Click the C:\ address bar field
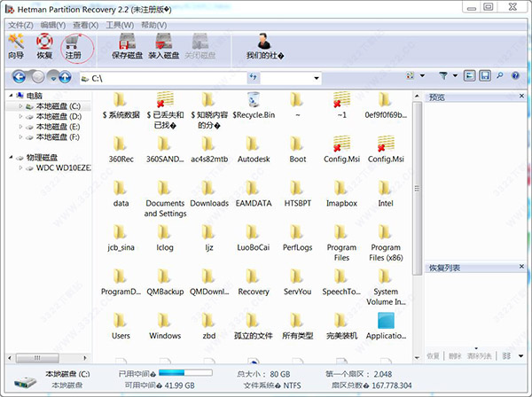The height and width of the screenshot is (397, 532). (x=163, y=78)
